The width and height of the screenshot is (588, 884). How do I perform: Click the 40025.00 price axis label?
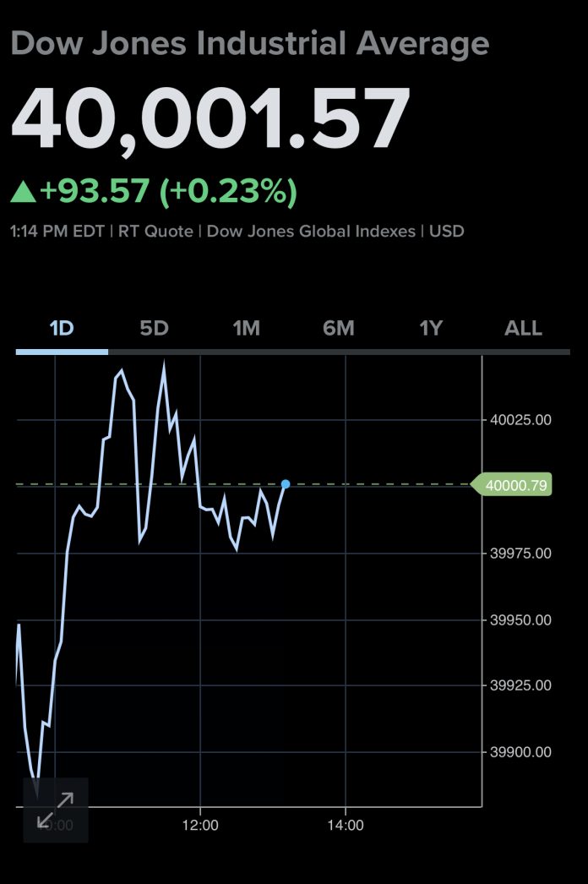[520, 419]
